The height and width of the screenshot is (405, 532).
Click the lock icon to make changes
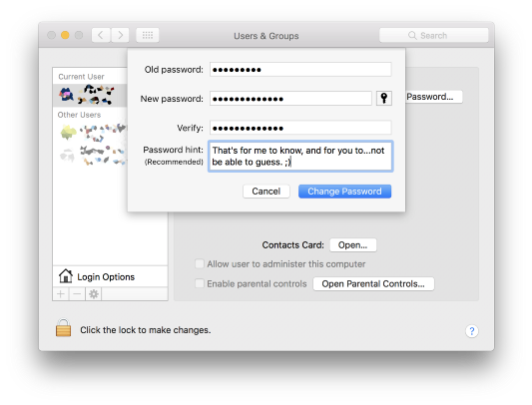pos(64,327)
